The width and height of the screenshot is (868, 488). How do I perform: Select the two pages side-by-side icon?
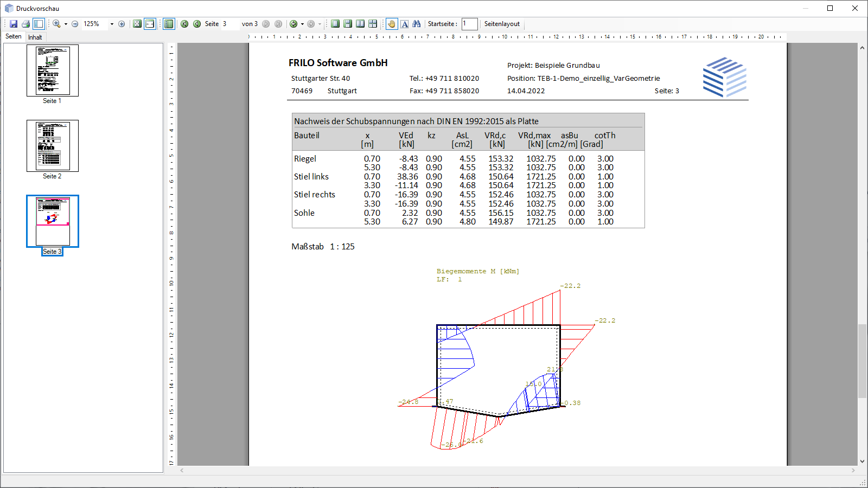(360, 24)
